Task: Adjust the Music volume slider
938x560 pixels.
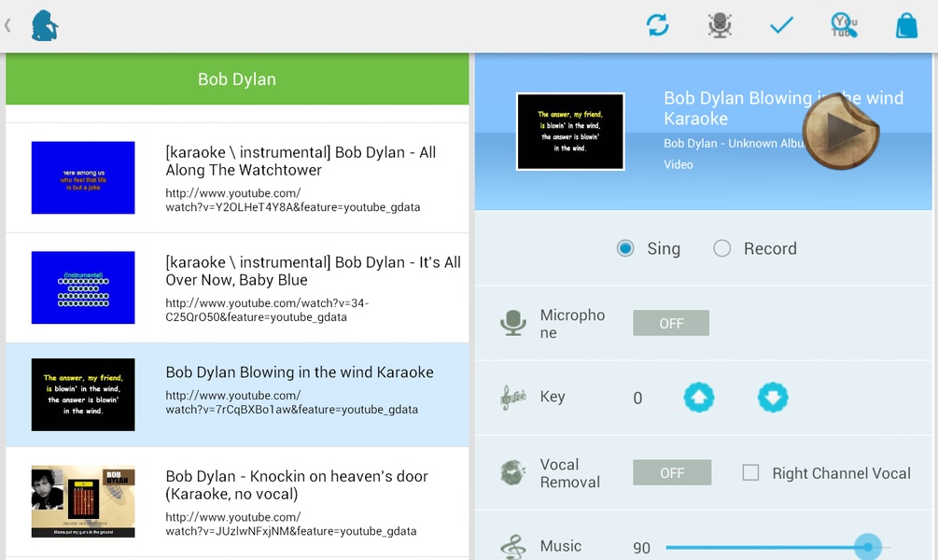Action: pyautogui.click(x=777, y=547)
